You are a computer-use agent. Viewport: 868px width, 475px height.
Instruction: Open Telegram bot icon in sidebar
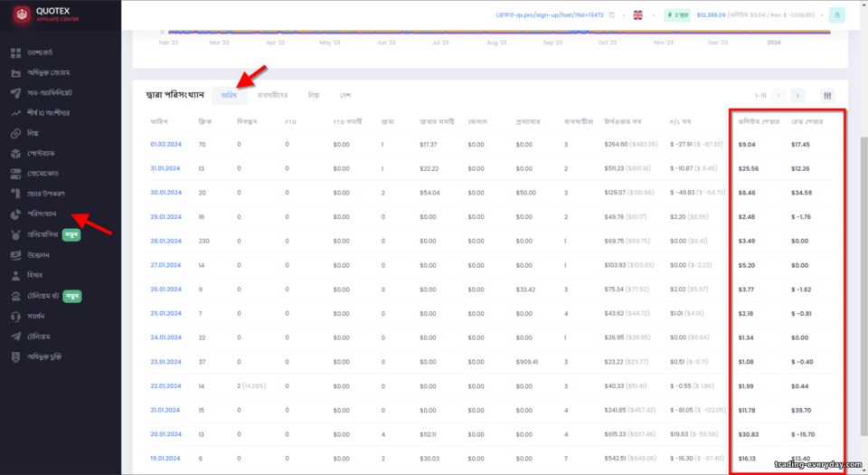pyautogui.click(x=15, y=296)
